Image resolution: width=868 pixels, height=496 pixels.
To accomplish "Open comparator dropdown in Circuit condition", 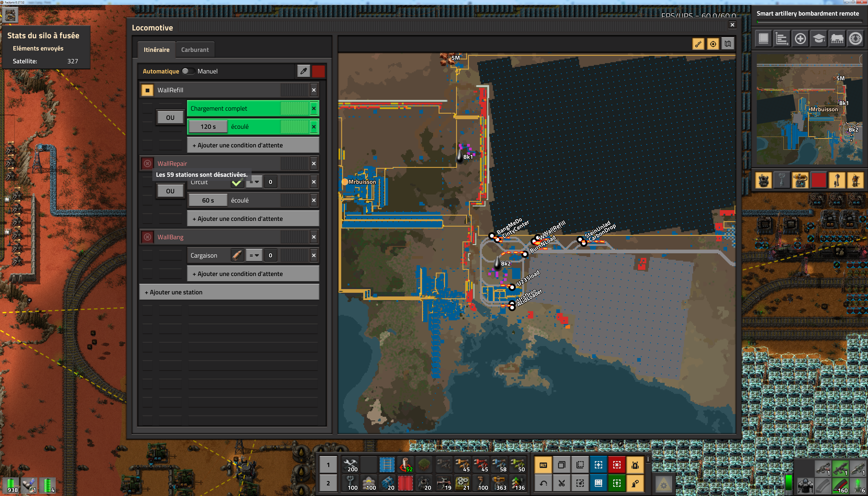I will click(x=254, y=182).
